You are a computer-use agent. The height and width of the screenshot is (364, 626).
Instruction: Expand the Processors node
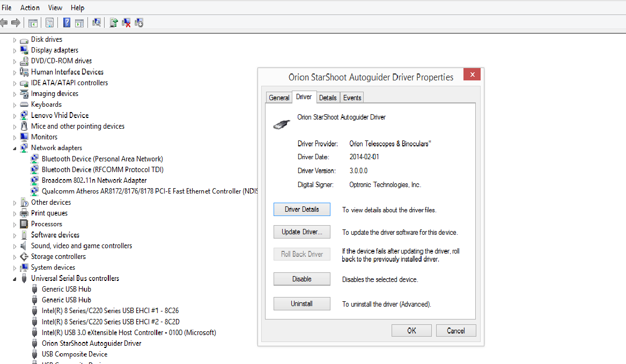pos(15,225)
